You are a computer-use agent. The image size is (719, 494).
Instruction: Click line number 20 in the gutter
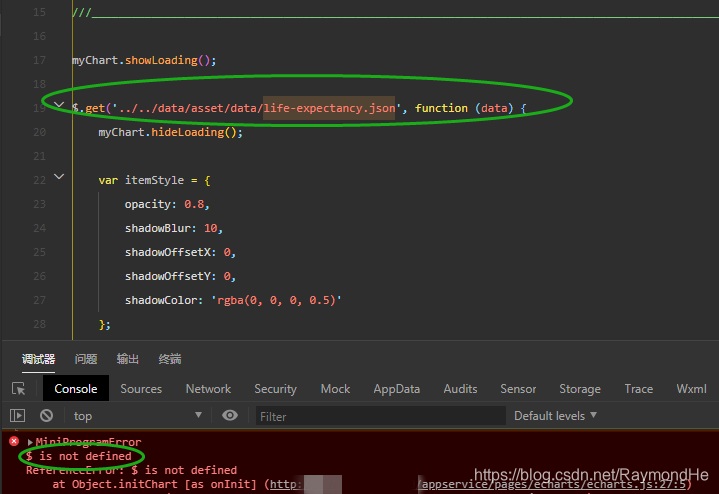click(x=39, y=132)
